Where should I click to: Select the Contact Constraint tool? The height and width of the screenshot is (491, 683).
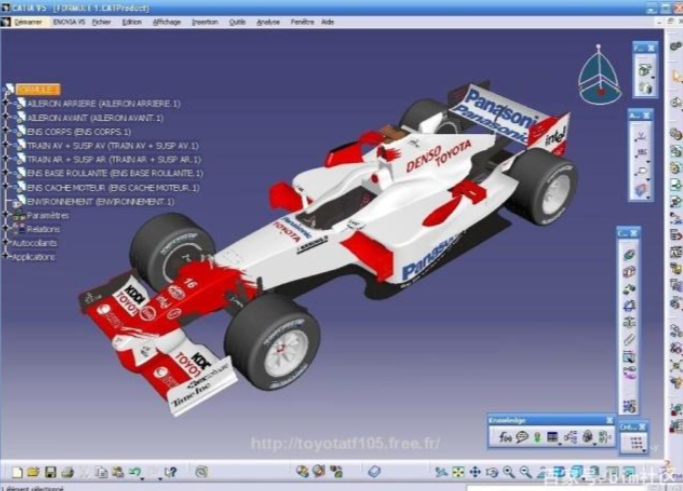[x=629, y=272]
